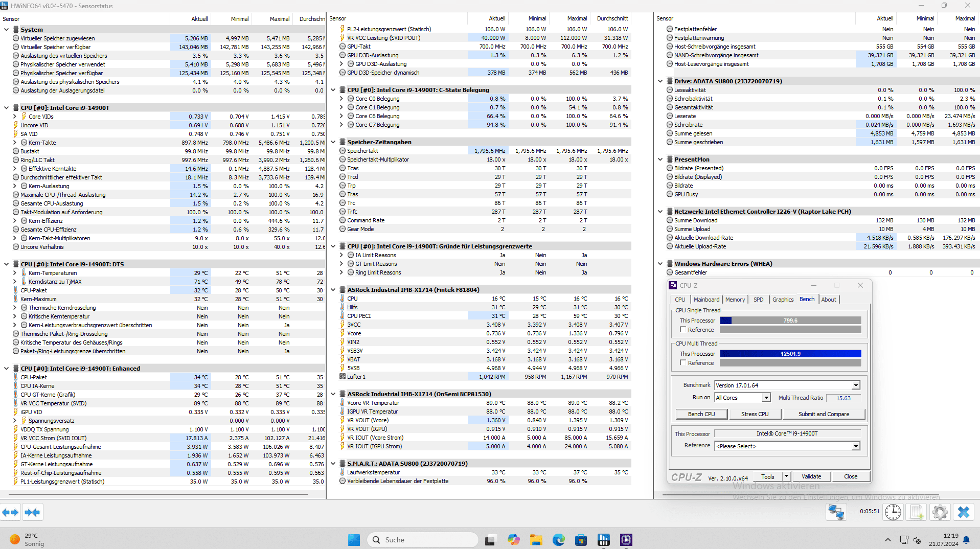This screenshot has width=980, height=549.
Task: Click the CPU-Z logo icon in its title bar
Action: click(x=673, y=285)
